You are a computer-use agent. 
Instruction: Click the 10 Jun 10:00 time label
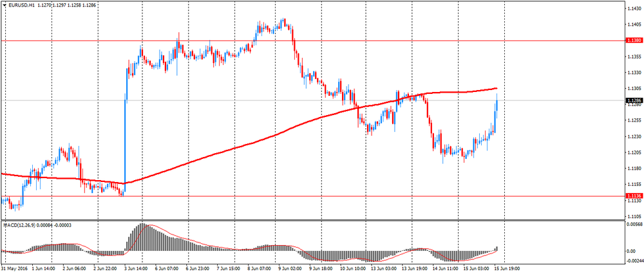(353, 269)
